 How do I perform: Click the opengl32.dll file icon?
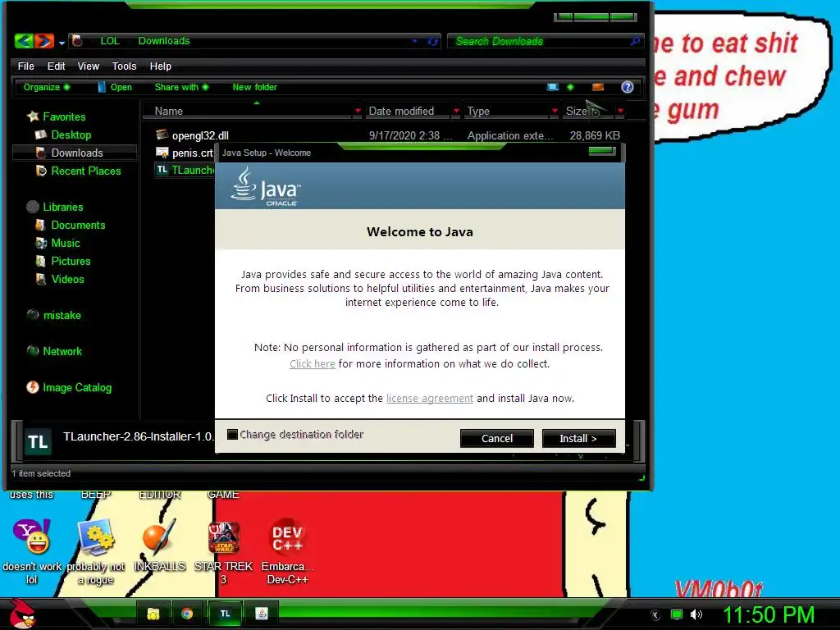tap(162, 135)
